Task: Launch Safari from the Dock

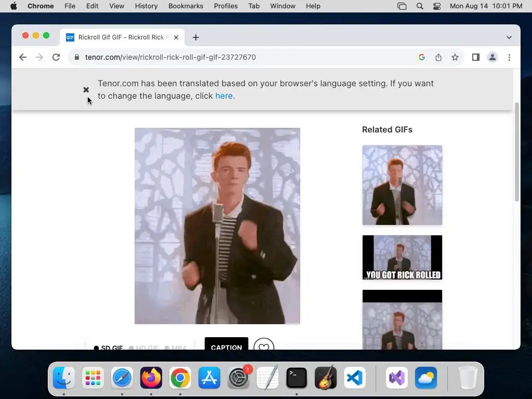Action: [122, 378]
